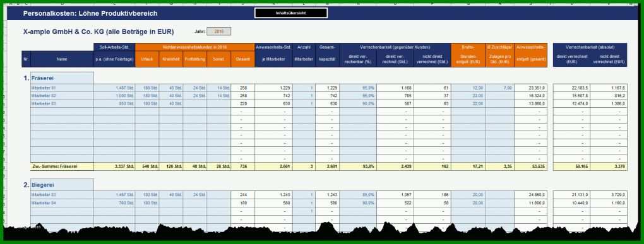Select the first Mitarbeiter 01 name cell
This screenshot has height=244, width=644.
click(x=62, y=88)
